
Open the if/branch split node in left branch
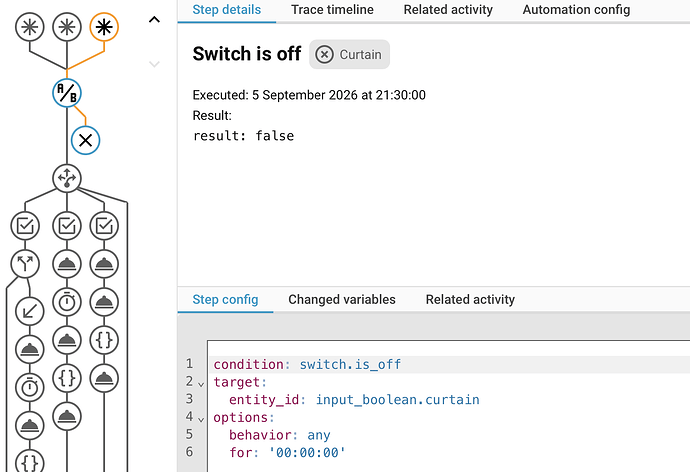[25, 264]
